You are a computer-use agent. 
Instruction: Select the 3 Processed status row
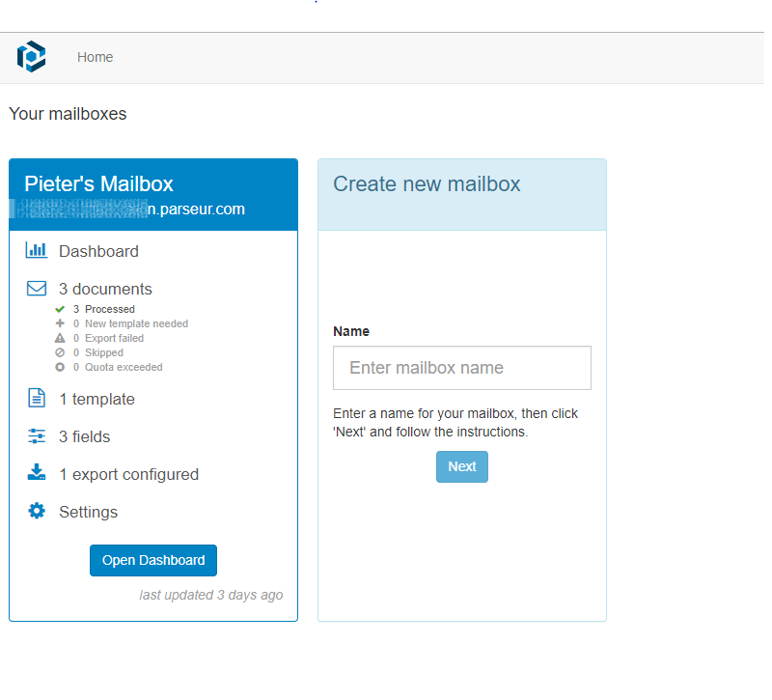tap(104, 309)
